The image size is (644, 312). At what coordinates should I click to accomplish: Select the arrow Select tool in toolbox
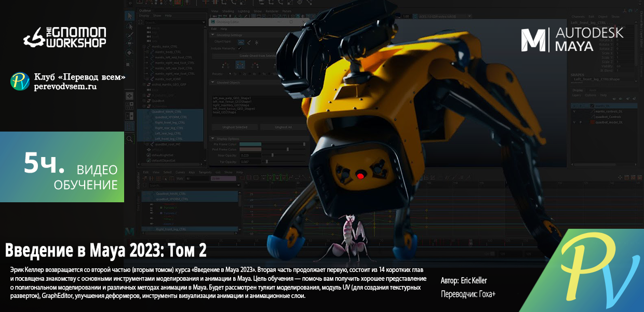tap(130, 16)
